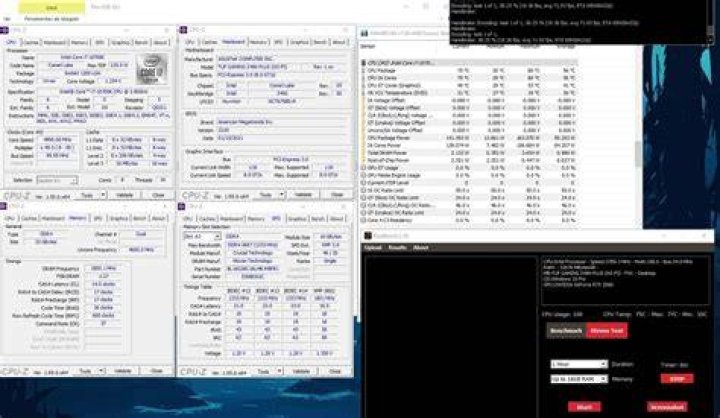Click the title icon of CPU-Z SPD window

click(182, 206)
